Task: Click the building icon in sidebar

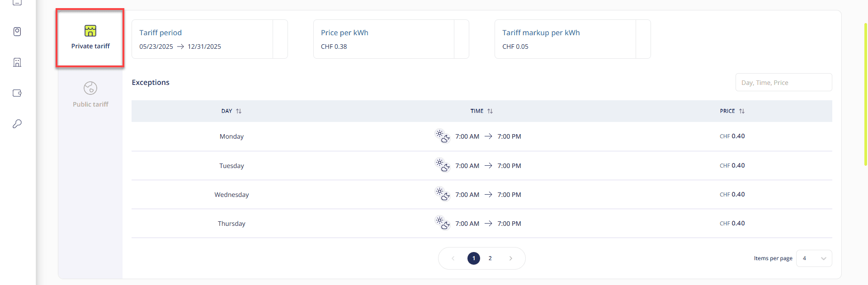Action: click(x=17, y=62)
